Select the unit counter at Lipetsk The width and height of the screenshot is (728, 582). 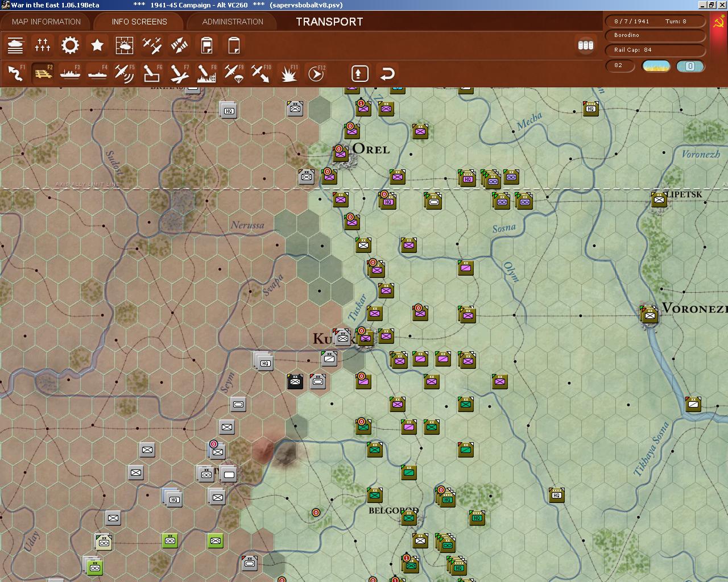coord(659,199)
